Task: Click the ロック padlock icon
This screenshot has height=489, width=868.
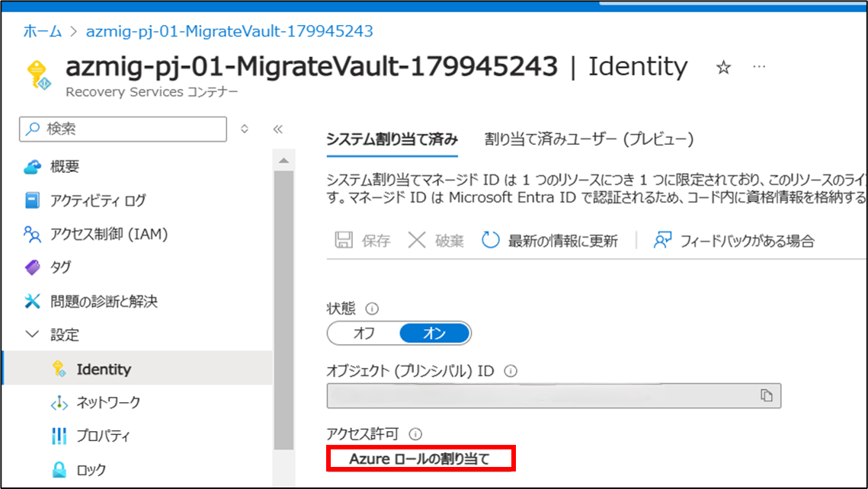Action: (x=59, y=470)
